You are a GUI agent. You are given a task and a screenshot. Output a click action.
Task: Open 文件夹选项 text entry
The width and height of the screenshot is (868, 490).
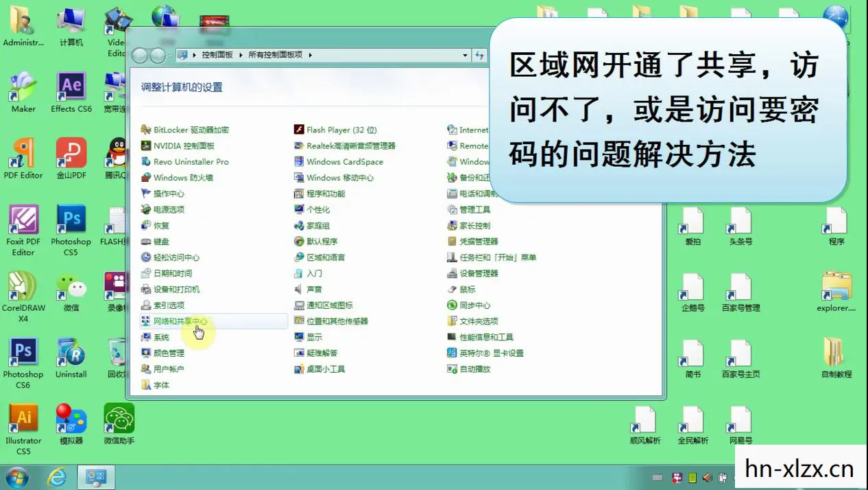[479, 321]
